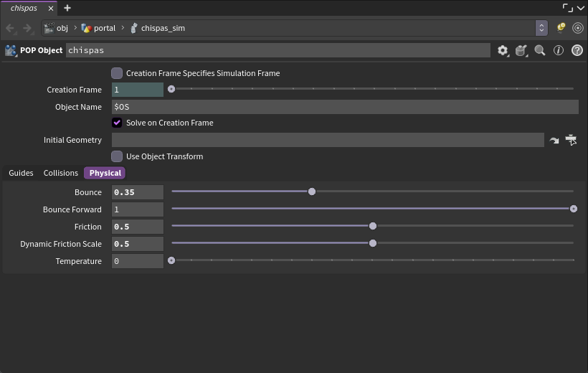Screen dimensions: 588x373
Task: Switch to the Collisions tab
Action: pyautogui.click(x=61, y=173)
